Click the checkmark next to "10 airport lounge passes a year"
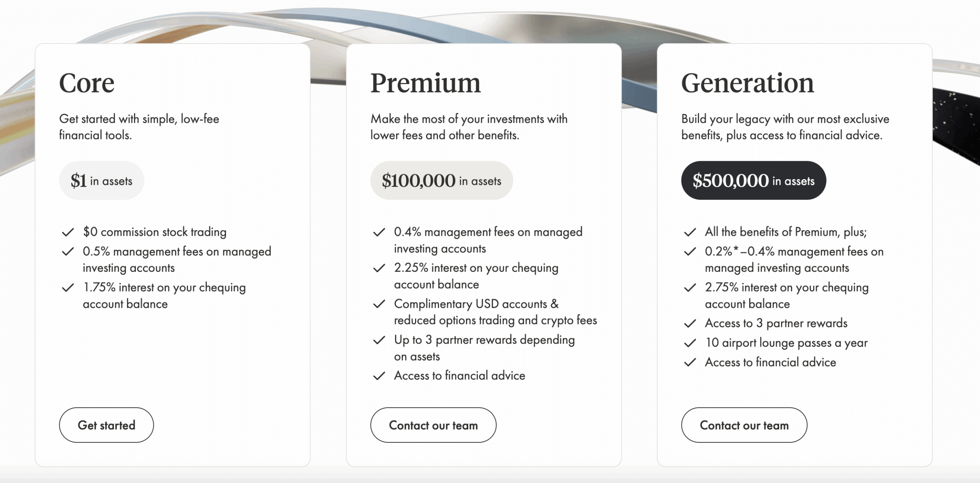This screenshot has height=483, width=980. pos(691,343)
